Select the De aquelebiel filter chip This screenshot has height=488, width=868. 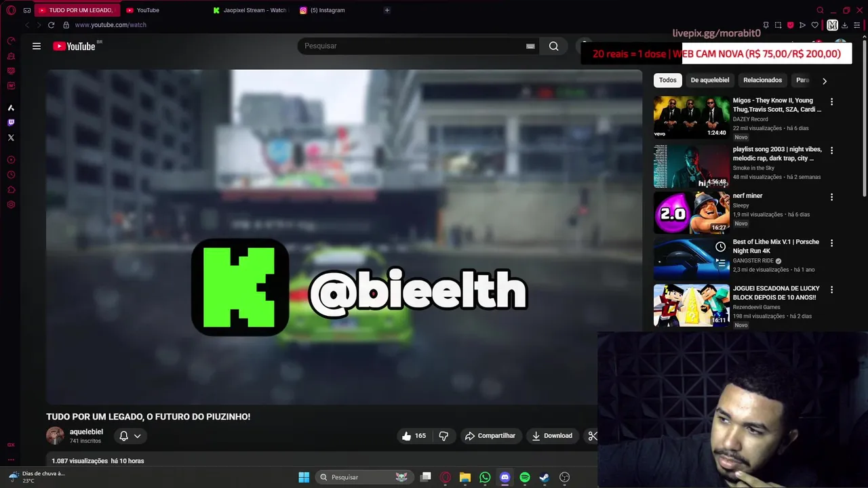pyautogui.click(x=710, y=80)
